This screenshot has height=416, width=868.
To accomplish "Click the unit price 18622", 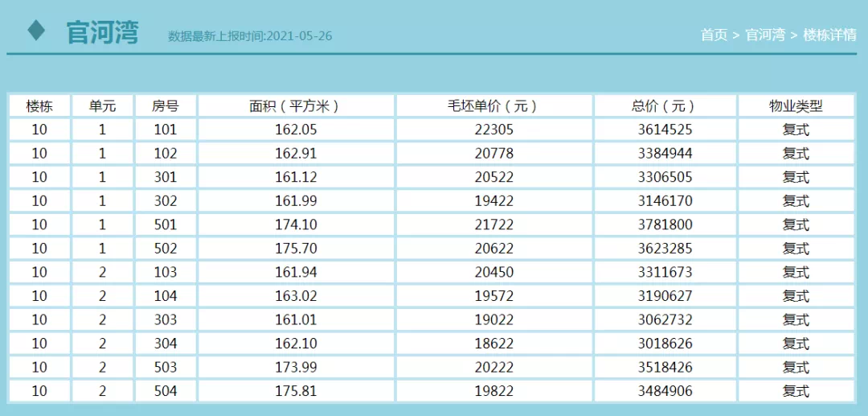I will [494, 344].
